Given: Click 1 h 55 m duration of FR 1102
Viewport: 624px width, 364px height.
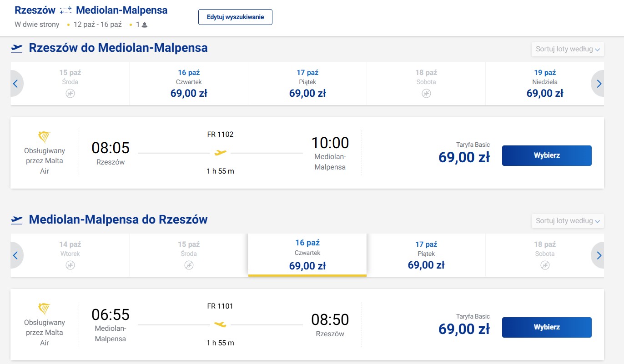Looking at the screenshot, I should pos(220,171).
